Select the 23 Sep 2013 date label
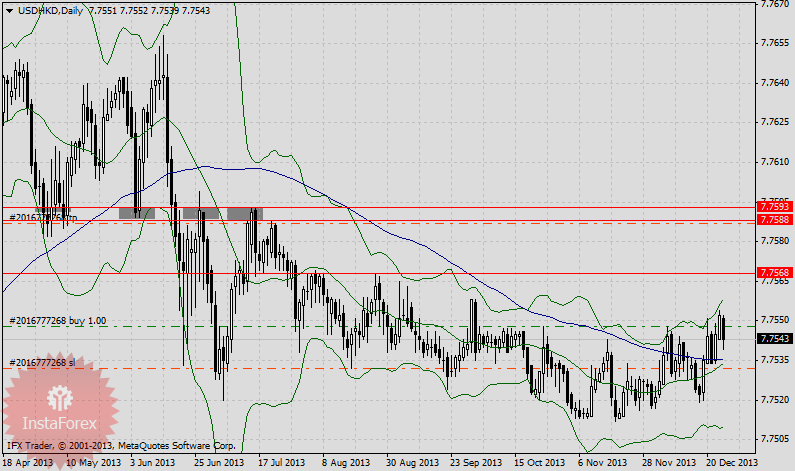The height and width of the screenshot is (471, 795). [x=476, y=462]
